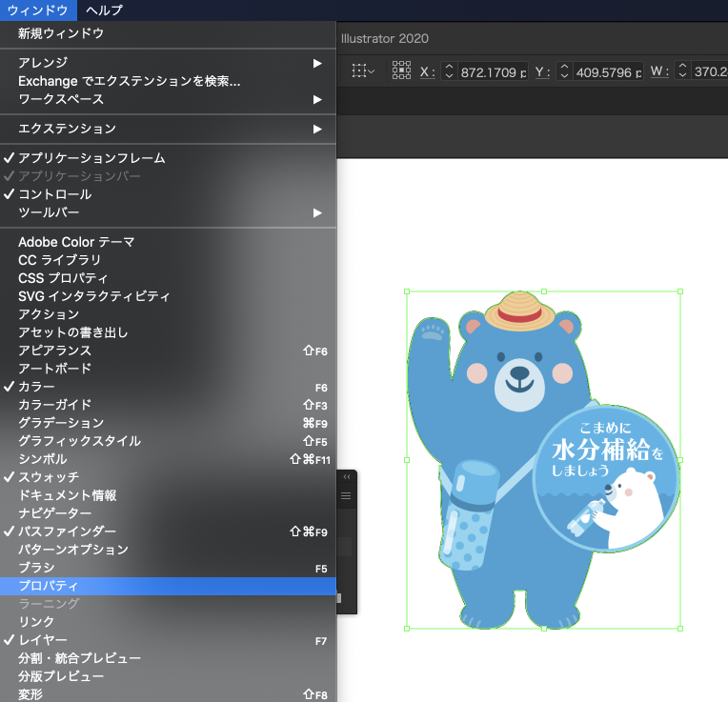Open 分版プレビュー panel
This screenshot has width=728, height=702.
click(x=168, y=676)
